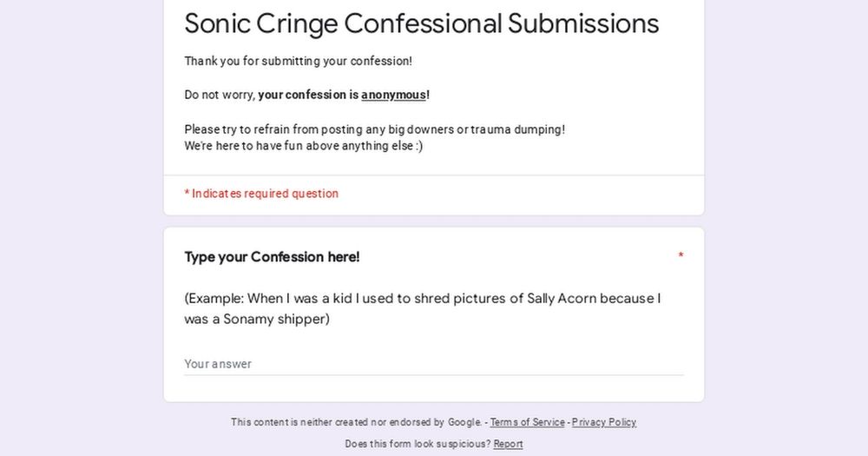Viewport: 868px width, 456px height.
Task: Click the Does this form look suspicious text
Action: [418, 444]
